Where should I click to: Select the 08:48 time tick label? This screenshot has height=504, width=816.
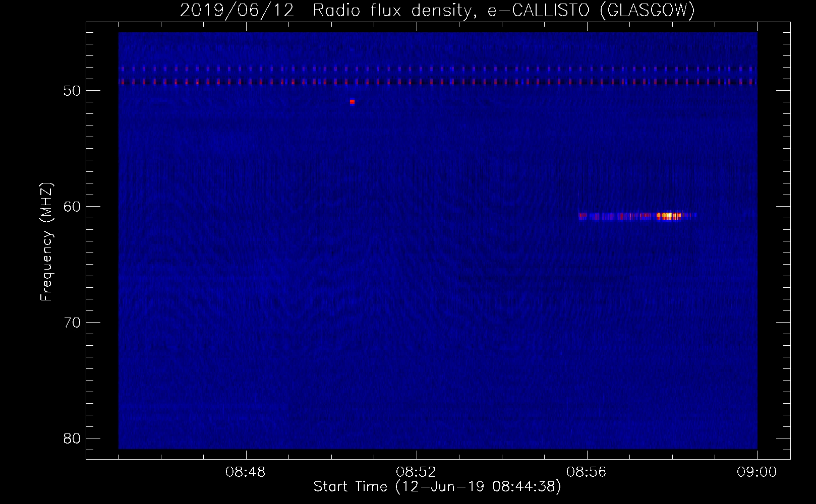(246, 472)
